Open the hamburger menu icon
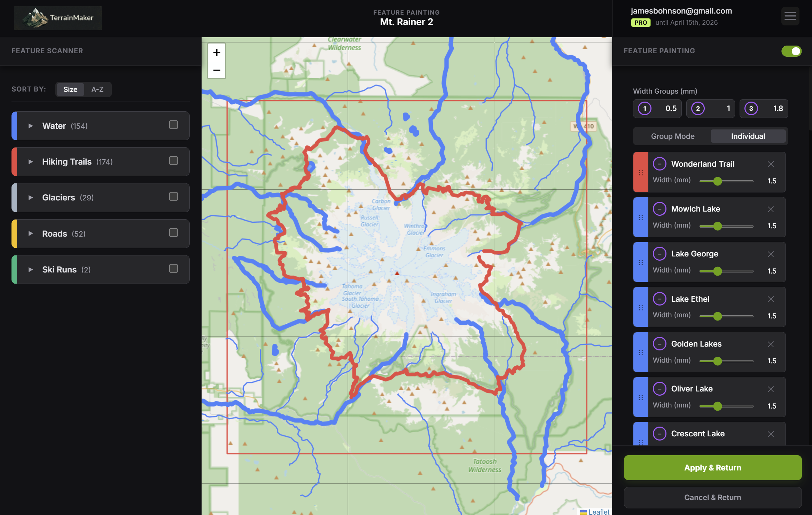The height and width of the screenshot is (515, 812). pyautogui.click(x=790, y=16)
